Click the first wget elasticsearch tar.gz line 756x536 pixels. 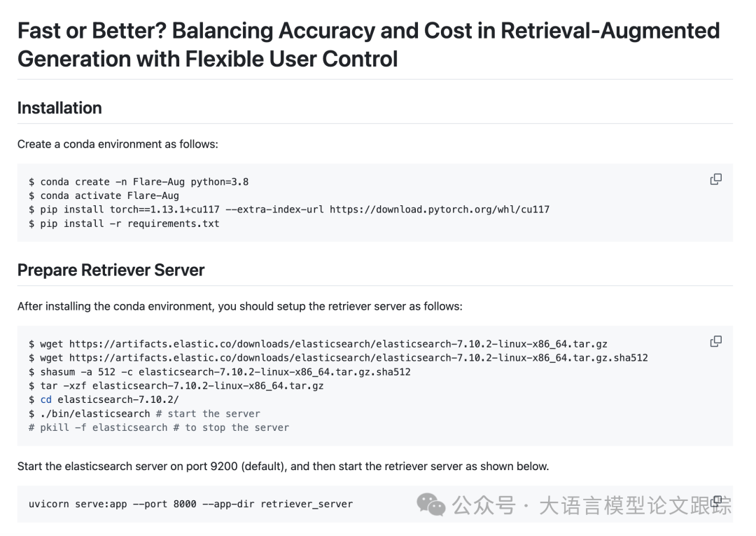318,344
